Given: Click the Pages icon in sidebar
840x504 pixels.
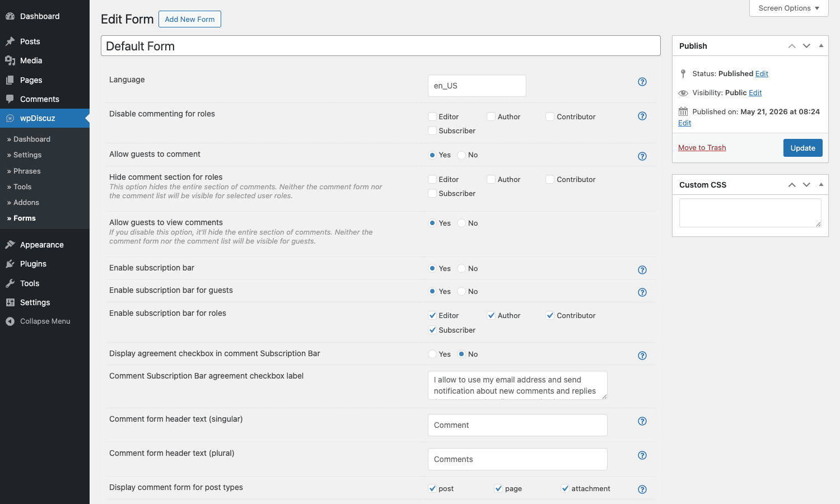Looking at the screenshot, I should point(10,80).
